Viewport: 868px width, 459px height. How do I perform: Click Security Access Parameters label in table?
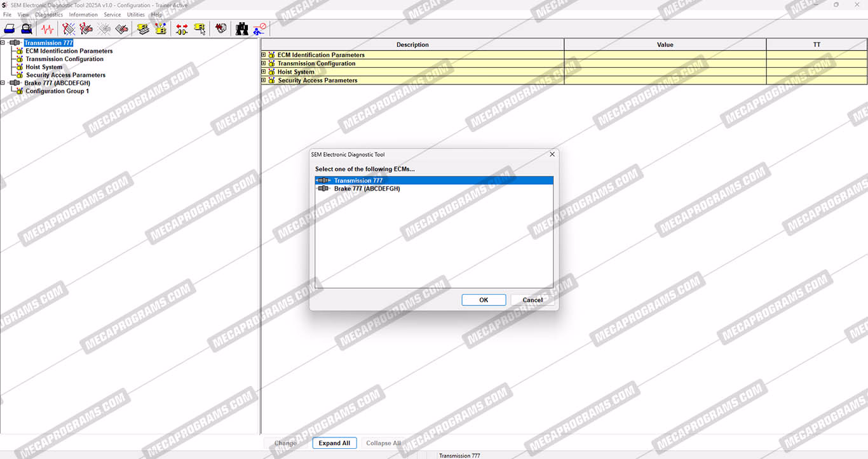tap(318, 81)
